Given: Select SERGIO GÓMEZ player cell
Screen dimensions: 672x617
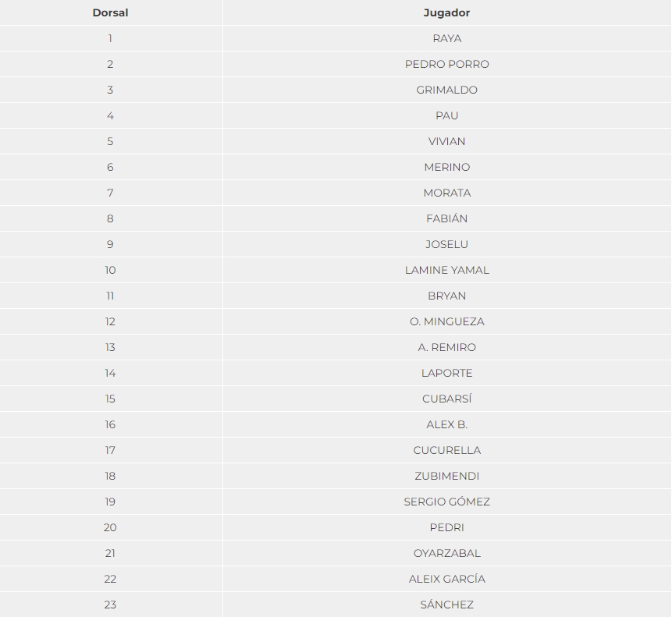Looking at the screenshot, I should coord(447,502).
